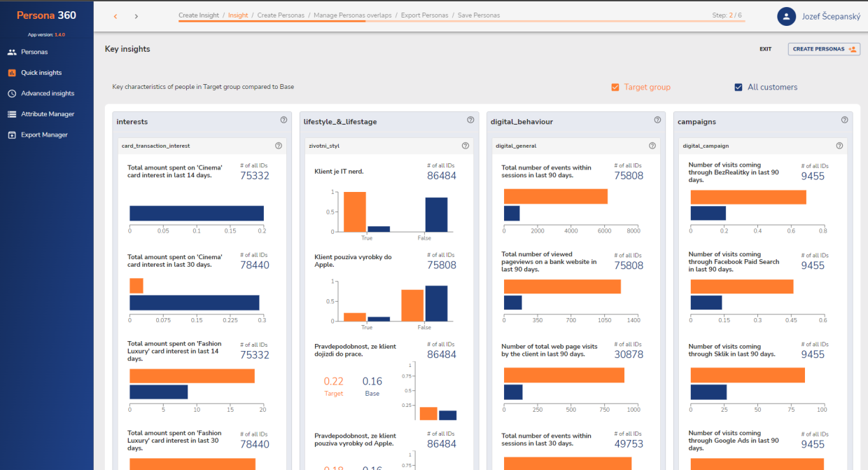Open help for zivotni_styl
The image size is (868, 470).
coord(465,146)
